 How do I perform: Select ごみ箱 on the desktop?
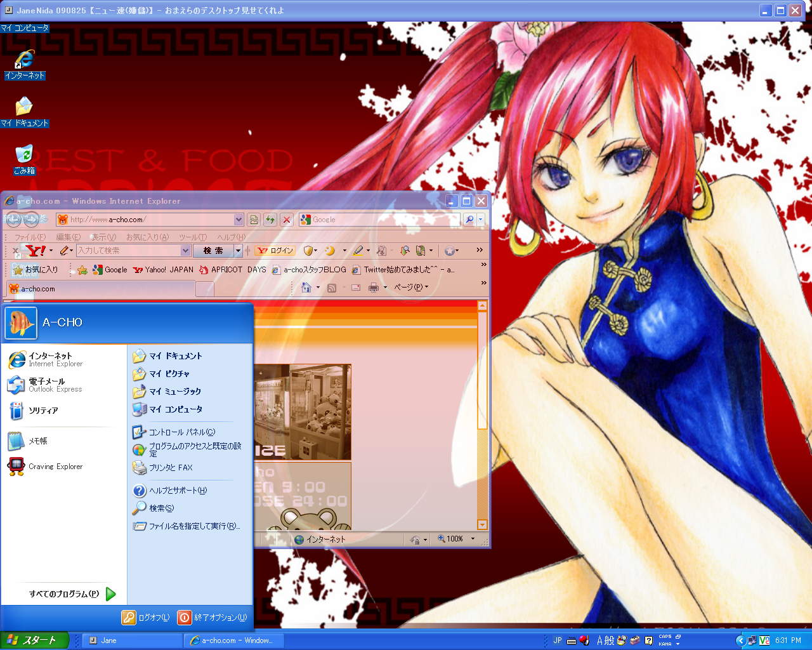[24, 160]
